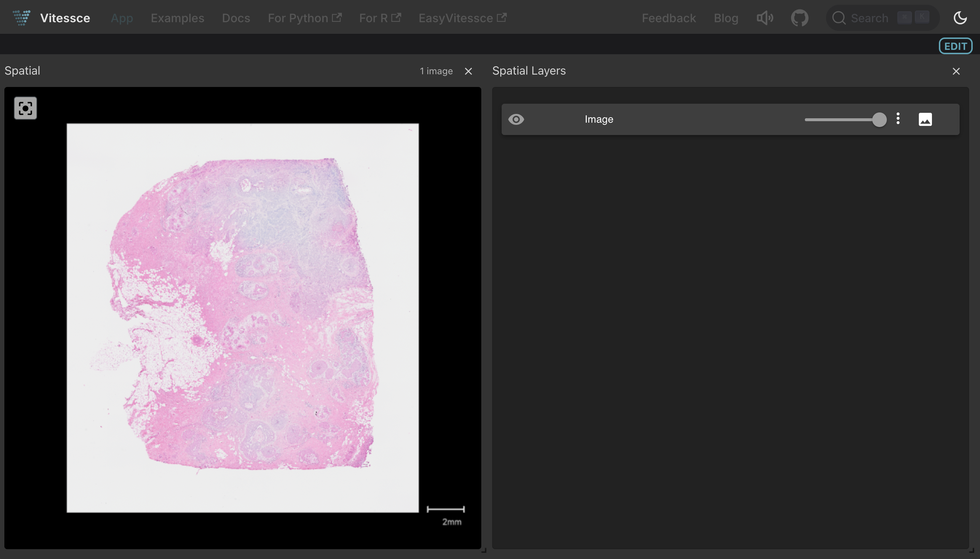Viewport: 980px width, 559px height.
Task: Click the Vitessce logo icon
Action: (x=21, y=18)
